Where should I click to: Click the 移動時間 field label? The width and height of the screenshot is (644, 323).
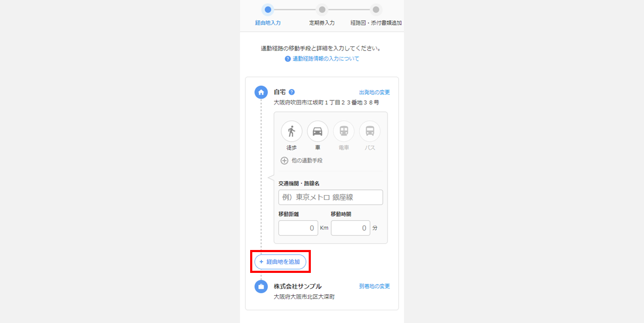pyautogui.click(x=341, y=214)
